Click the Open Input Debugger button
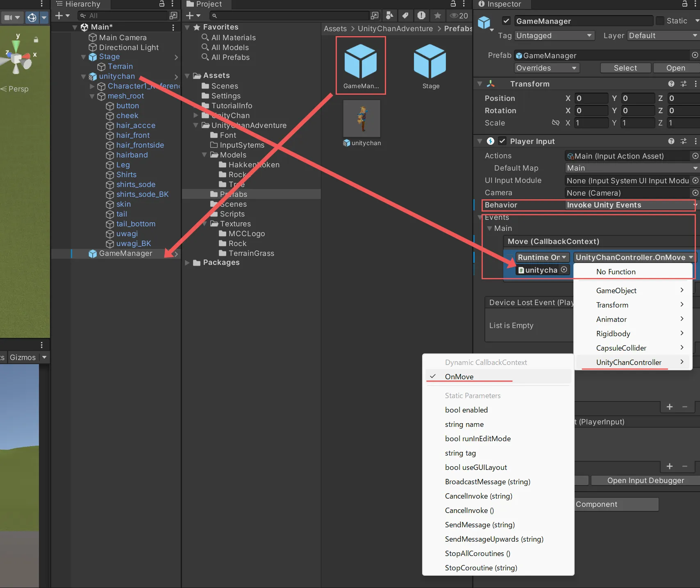Image resolution: width=700 pixels, height=588 pixels. click(x=645, y=481)
